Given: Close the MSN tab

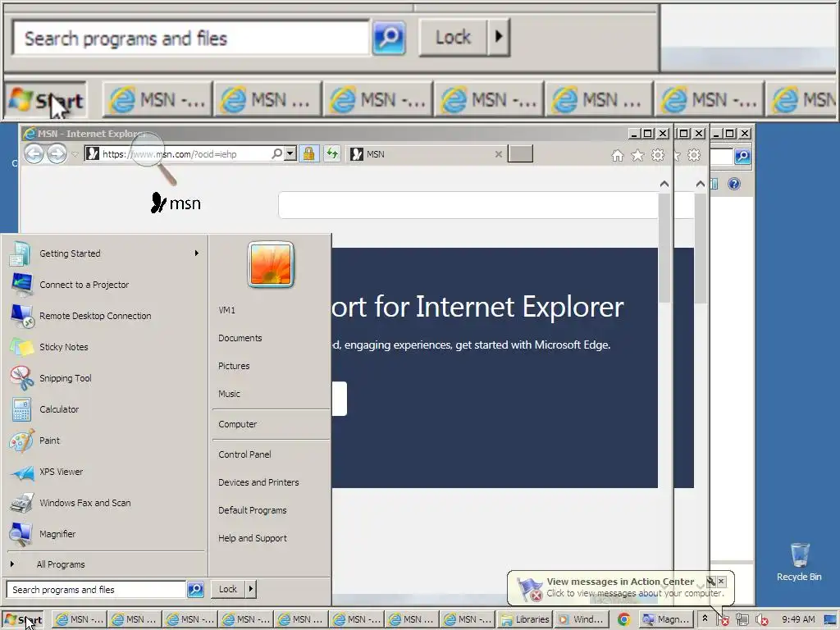Looking at the screenshot, I should click(498, 154).
